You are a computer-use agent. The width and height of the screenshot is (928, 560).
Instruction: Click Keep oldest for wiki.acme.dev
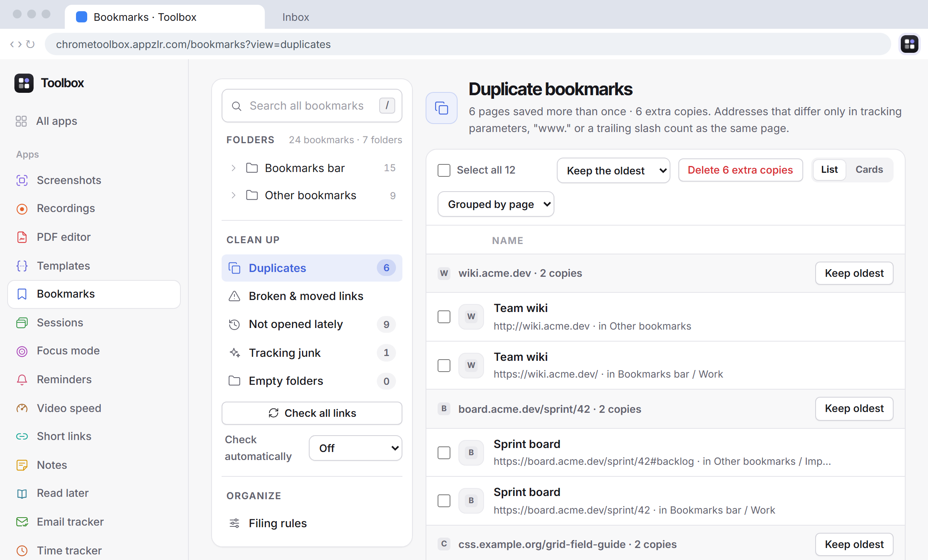[854, 273]
